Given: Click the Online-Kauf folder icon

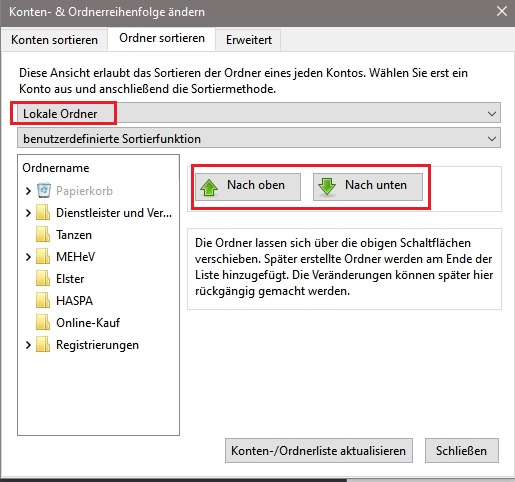Looking at the screenshot, I should coord(43,322).
